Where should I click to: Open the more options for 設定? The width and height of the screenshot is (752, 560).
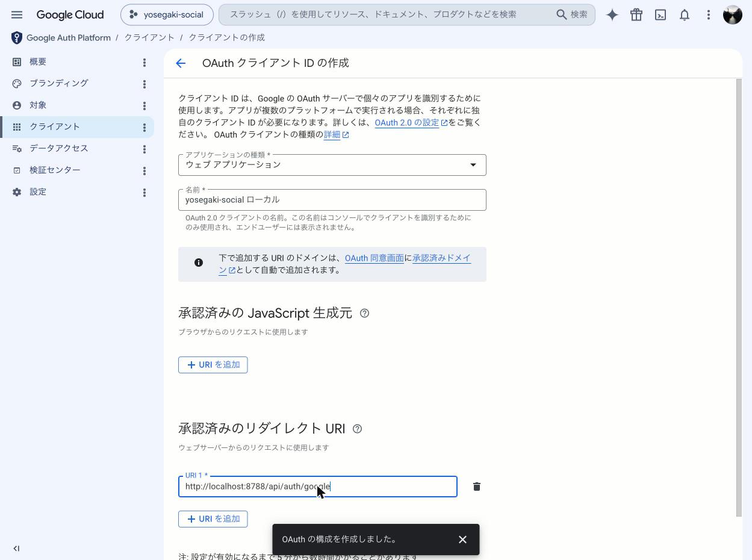point(144,193)
